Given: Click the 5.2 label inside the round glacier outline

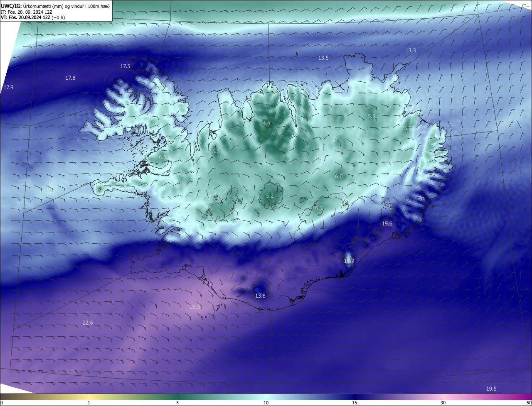Looking at the screenshot, I should (x=270, y=196).
